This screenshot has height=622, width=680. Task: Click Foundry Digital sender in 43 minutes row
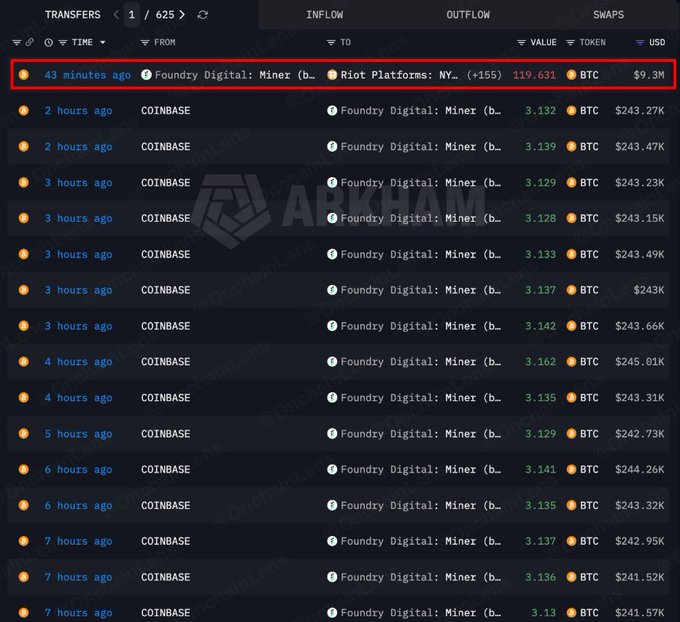[234, 75]
